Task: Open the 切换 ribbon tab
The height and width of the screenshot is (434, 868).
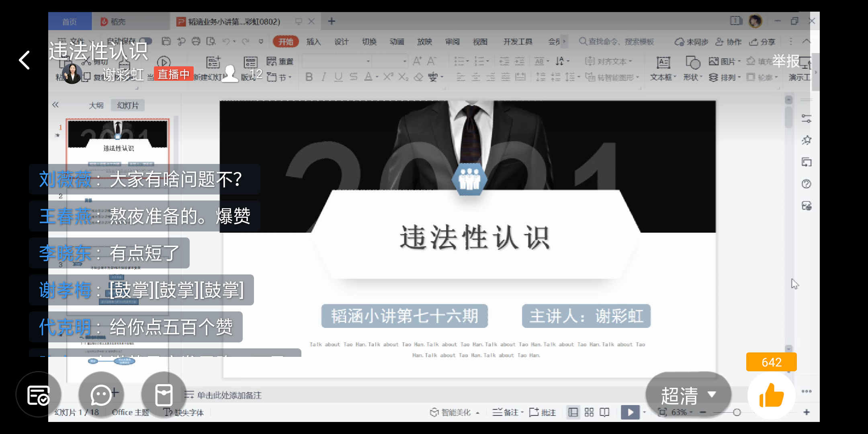Action: click(x=369, y=42)
